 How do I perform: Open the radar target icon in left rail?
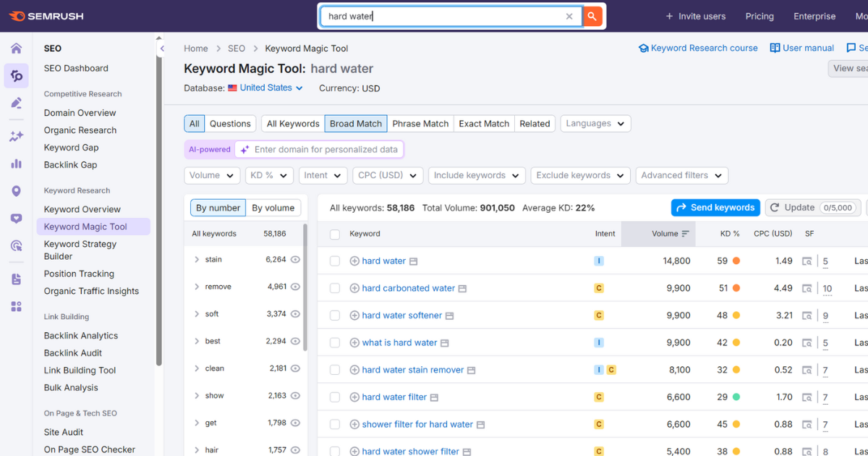pos(16,246)
